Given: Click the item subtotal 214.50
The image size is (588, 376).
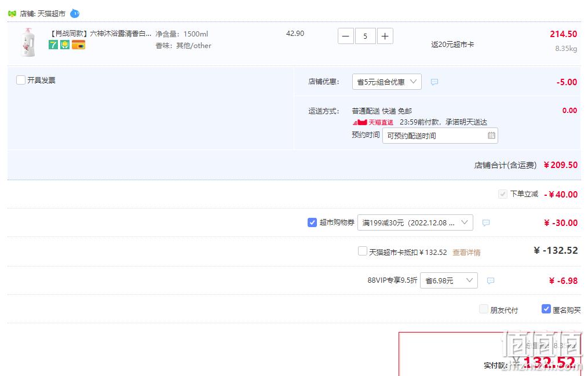Looking at the screenshot, I should [x=563, y=34].
